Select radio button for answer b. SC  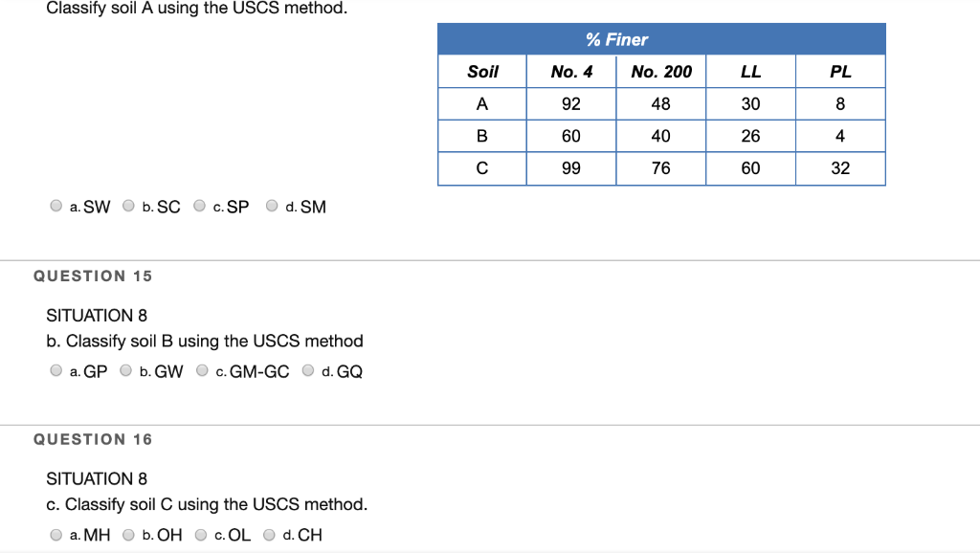click(x=127, y=205)
